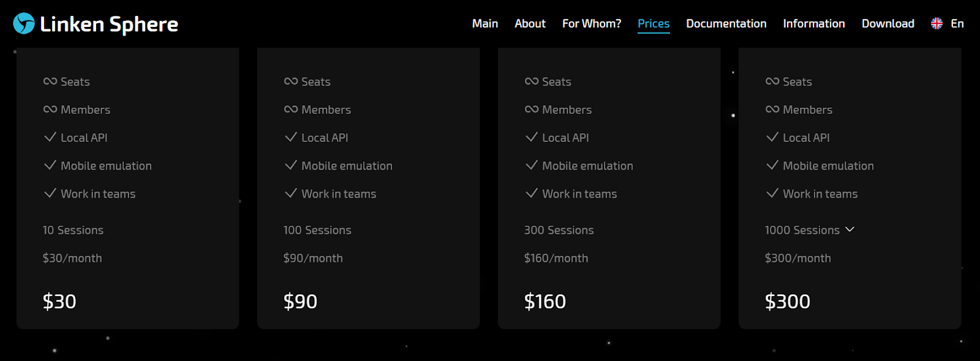
Task: Click the Local API checkmark in $30 plan
Action: click(50, 137)
